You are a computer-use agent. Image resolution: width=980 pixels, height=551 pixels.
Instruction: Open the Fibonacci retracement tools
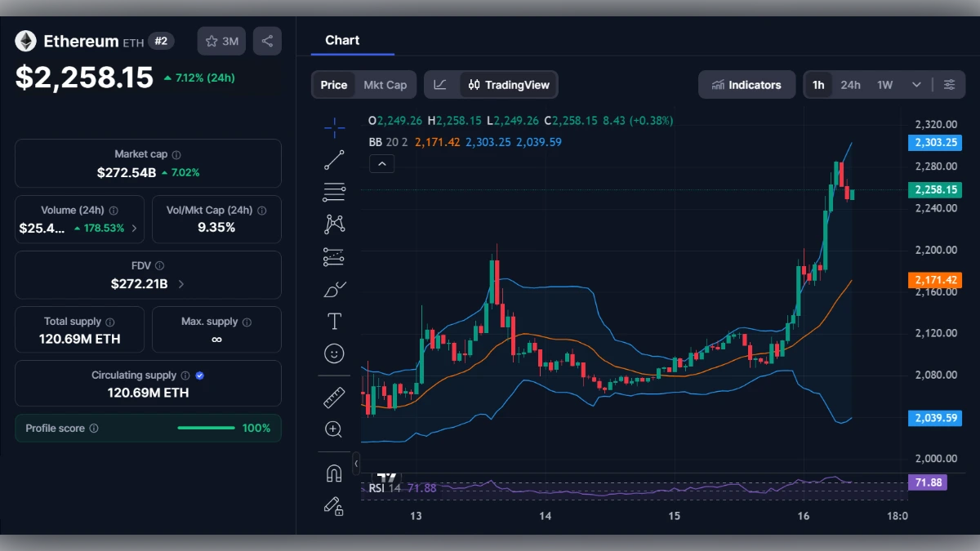[x=334, y=191]
